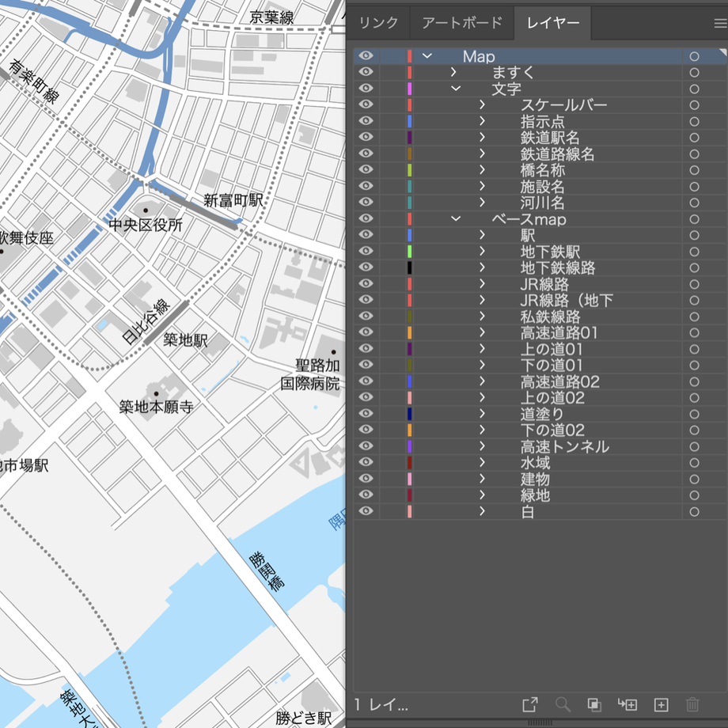
Task: Click the target circle of the 上の道02 layer
Action: click(x=694, y=397)
